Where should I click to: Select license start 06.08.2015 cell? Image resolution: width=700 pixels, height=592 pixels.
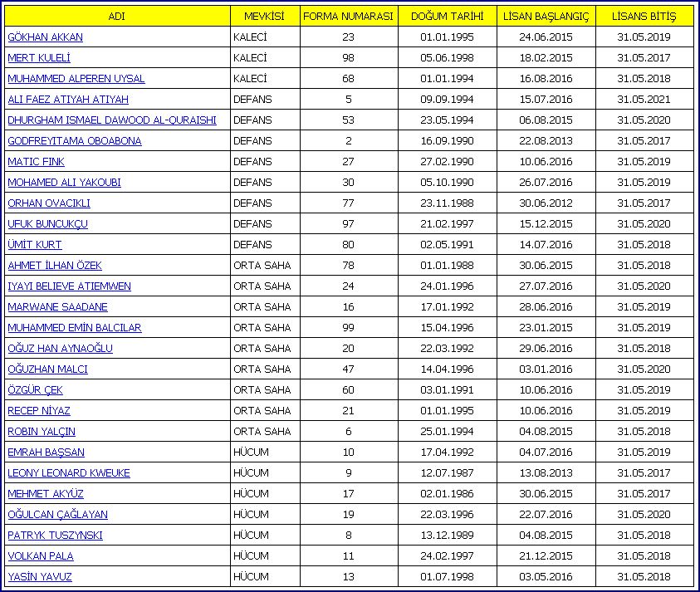546,120
